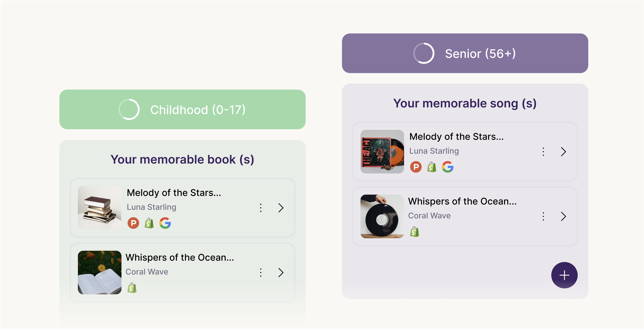This screenshot has width=644, height=330.
Task: Click the Product Hunt icon under song Melody of the Stars
Action: [416, 167]
